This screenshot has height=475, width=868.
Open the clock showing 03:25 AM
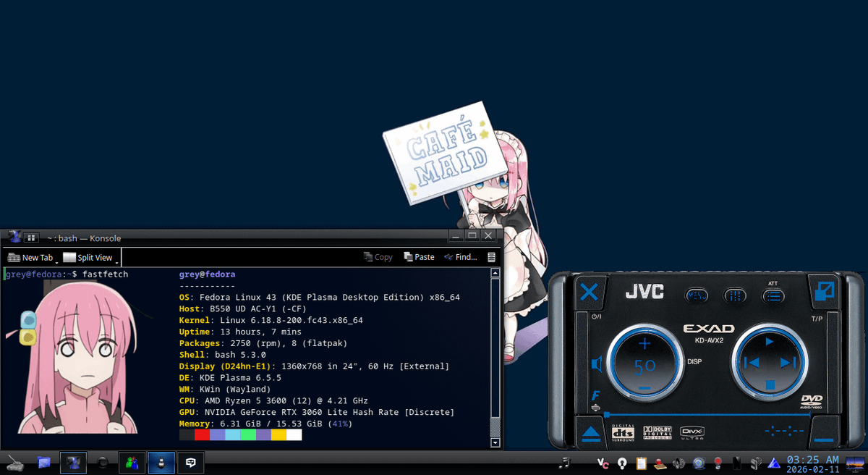click(x=813, y=463)
